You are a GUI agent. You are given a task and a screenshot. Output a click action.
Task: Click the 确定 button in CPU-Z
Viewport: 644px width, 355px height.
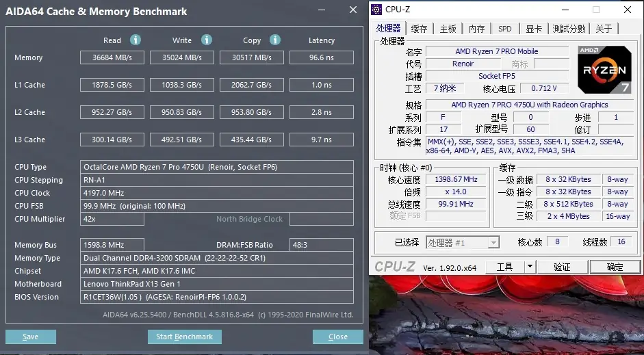tap(615, 267)
